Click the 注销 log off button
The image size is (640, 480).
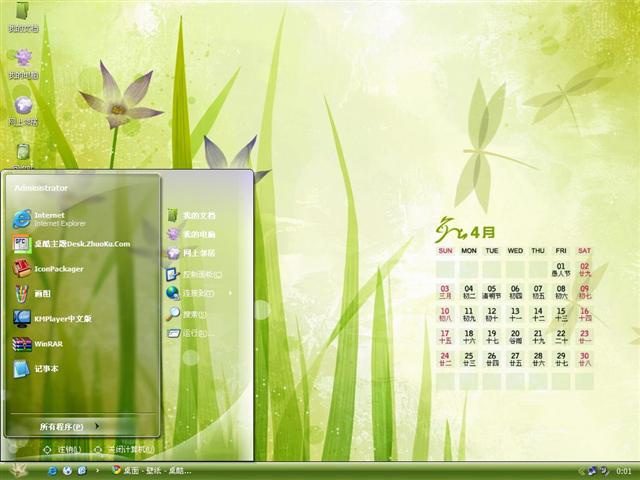pos(62,450)
